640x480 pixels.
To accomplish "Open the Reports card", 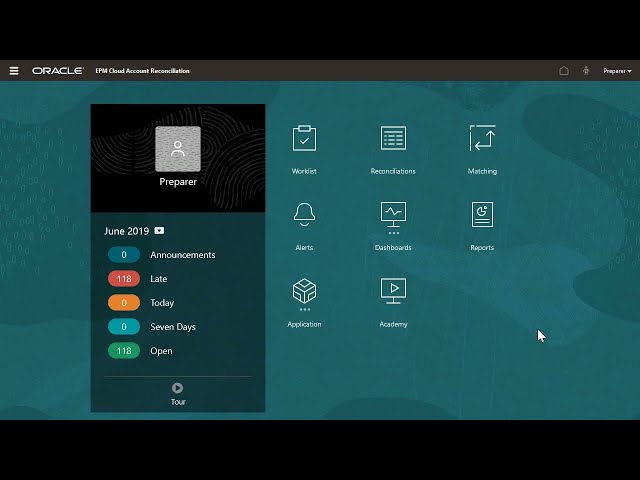I will click(x=482, y=226).
